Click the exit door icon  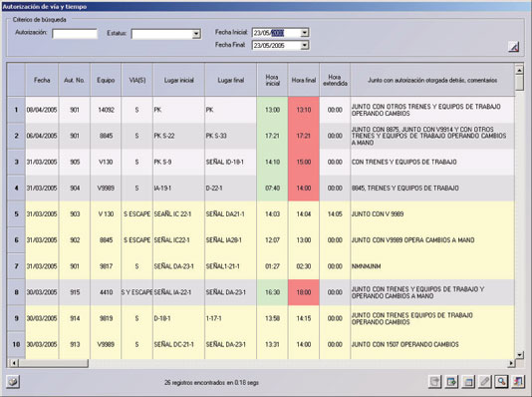pos(518,382)
